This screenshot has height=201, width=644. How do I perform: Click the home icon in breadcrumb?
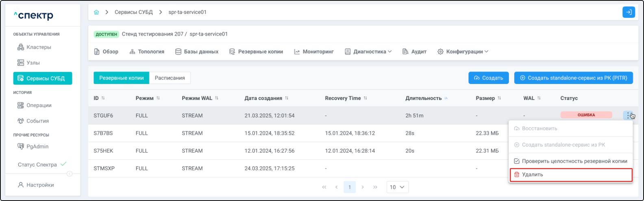[96, 12]
